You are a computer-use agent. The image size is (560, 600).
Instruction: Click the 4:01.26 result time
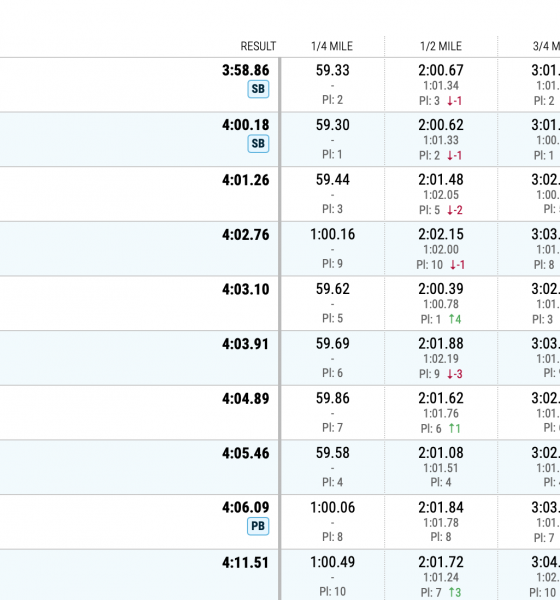pos(246,180)
